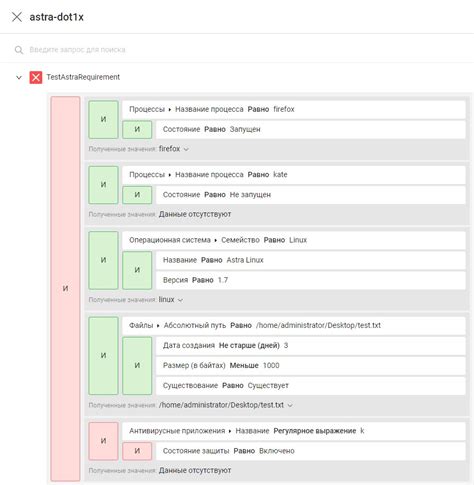The width and height of the screenshot is (474, 485).
Task: Collapse the TestAstraRequirement tree node
Action: point(19,77)
